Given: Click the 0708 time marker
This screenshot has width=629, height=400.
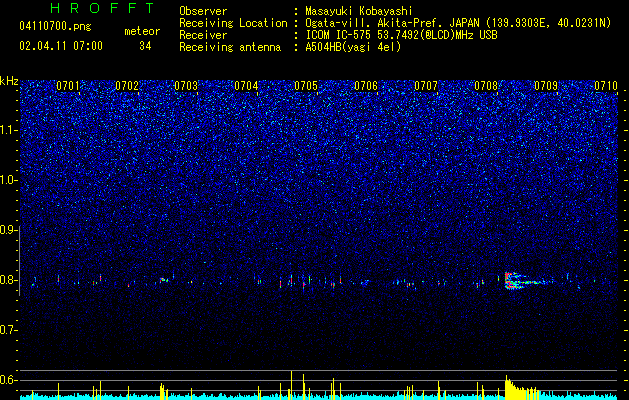Looking at the screenshot, I should [486, 86].
